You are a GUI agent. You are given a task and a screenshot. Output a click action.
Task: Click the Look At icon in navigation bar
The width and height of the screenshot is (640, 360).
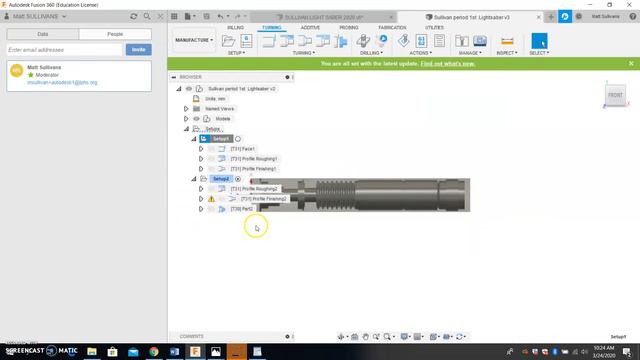354,337
